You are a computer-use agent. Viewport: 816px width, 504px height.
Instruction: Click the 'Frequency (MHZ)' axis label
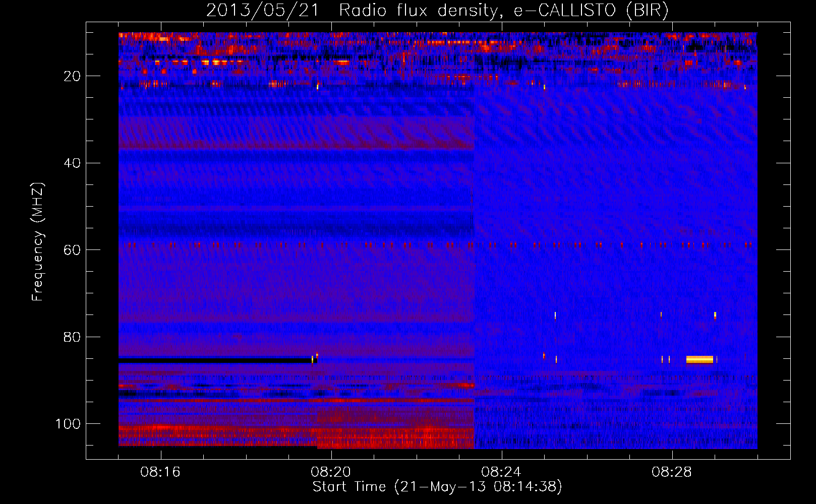[38, 242]
